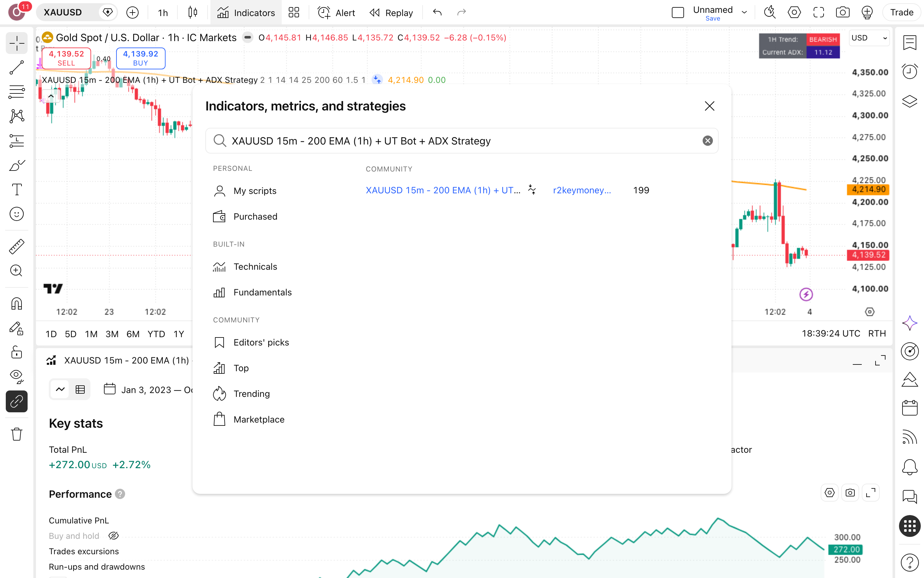This screenshot has width=924, height=578.
Task: Select the text annotation tool
Action: [16, 189]
